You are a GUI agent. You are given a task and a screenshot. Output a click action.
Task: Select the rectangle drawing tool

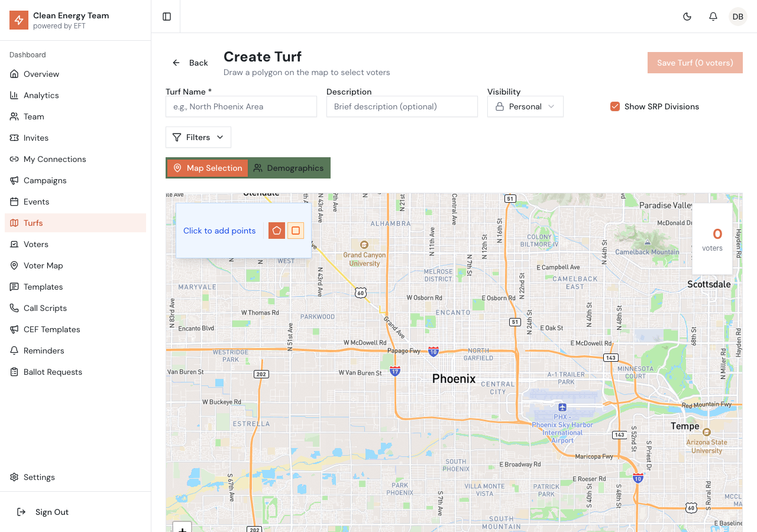point(296,230)
